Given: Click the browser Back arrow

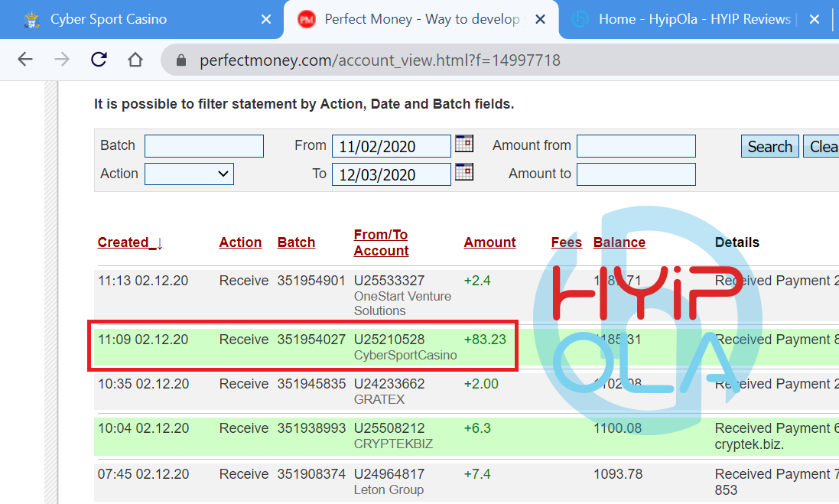Looking at the screenshot, I should click(25, 60).
